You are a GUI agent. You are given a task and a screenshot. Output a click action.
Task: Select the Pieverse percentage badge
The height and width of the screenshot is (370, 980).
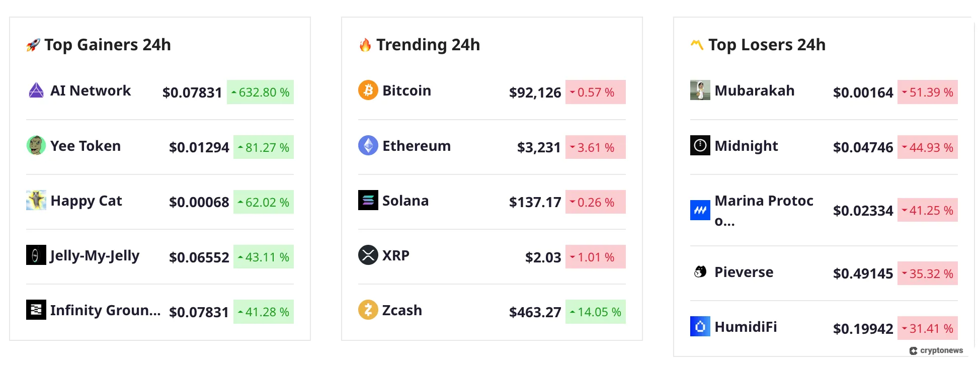(x=927, y=274)
